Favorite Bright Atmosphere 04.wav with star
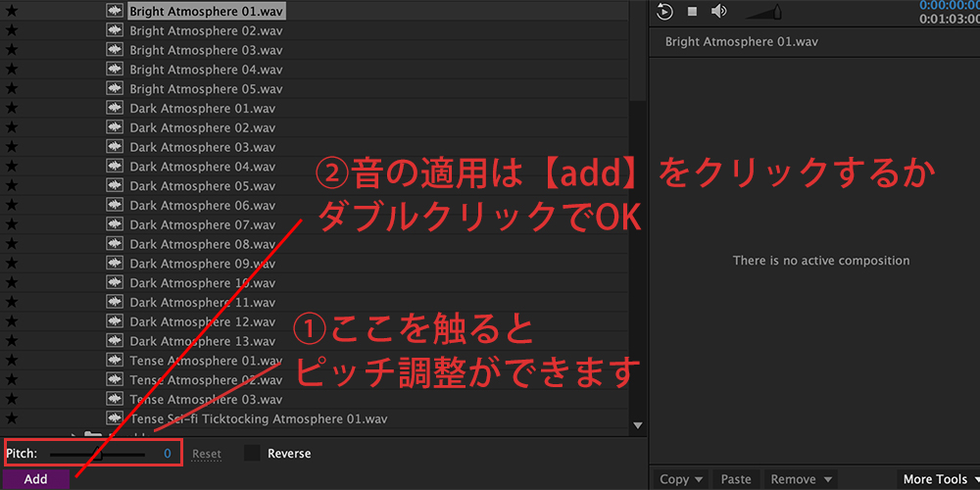 [11, 69]
